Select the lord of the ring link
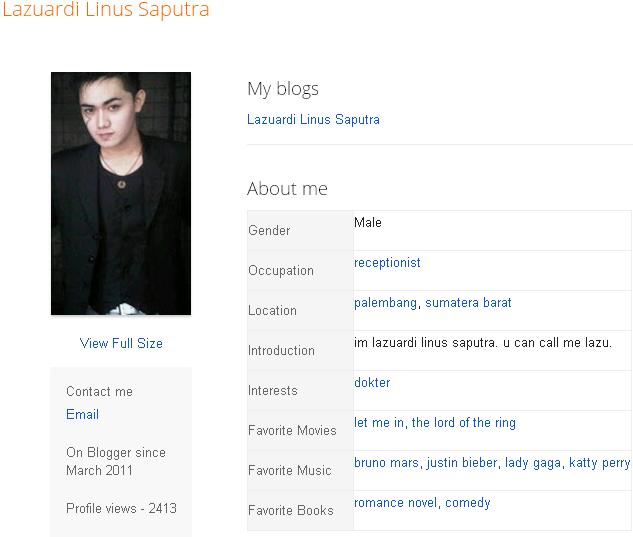633x537 pixels. (x=464, y=423)
